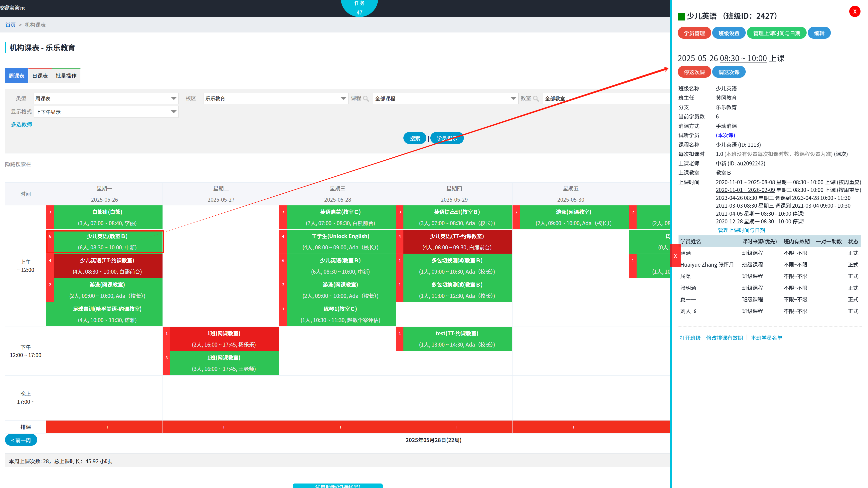Go to 首页 breadcrumb link
Viewport: 868px width, 488px height.
[x=10, y=25]
